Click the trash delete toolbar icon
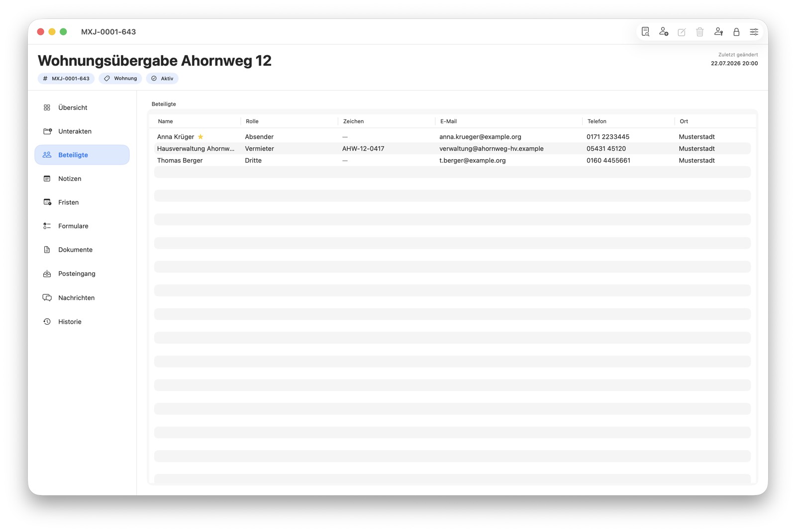Viewport: 796px width, 532px height. 700,32
